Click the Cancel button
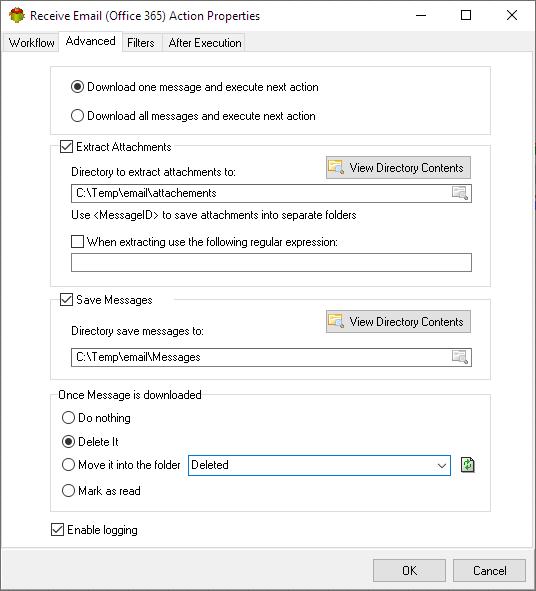536x591 pixels. (489, 571)
